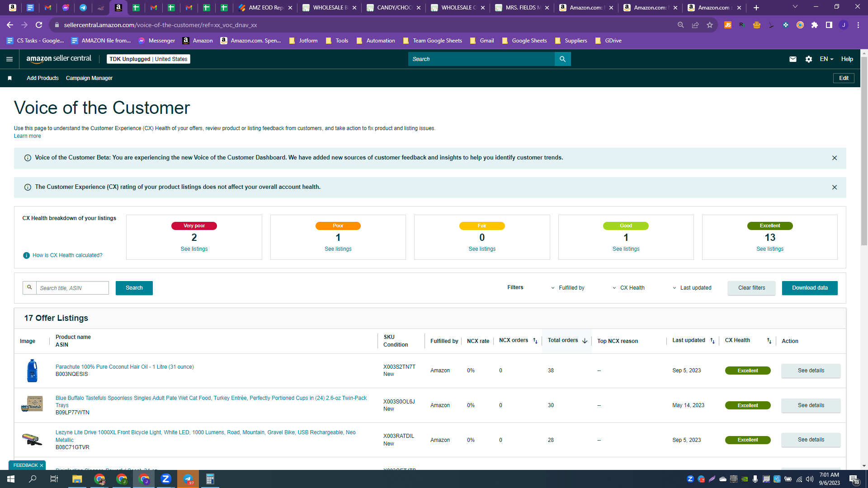Click the magnifier search button in header
The height and width of the screenshot is (488, 868).
(562, 59)
